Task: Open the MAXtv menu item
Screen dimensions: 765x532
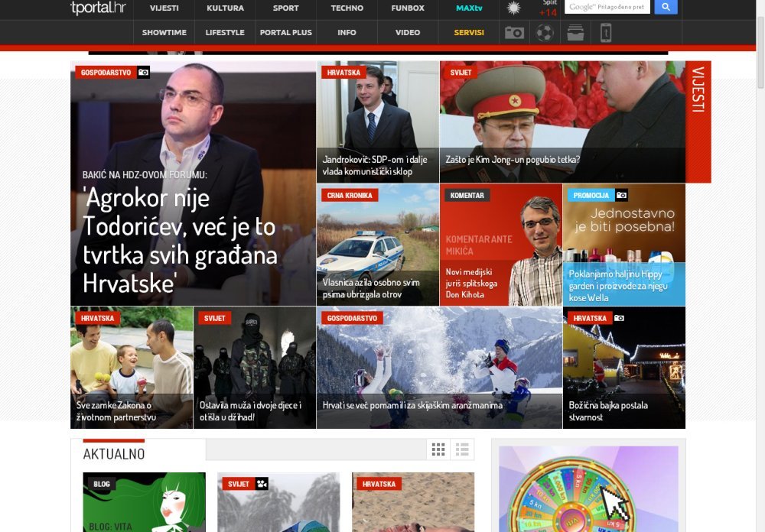Action: click(469, 8)
